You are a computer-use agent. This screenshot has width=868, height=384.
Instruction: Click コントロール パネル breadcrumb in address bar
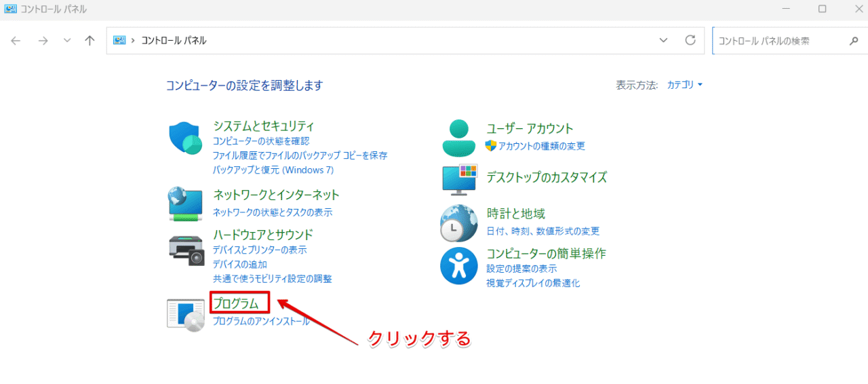tap(174, 41)
